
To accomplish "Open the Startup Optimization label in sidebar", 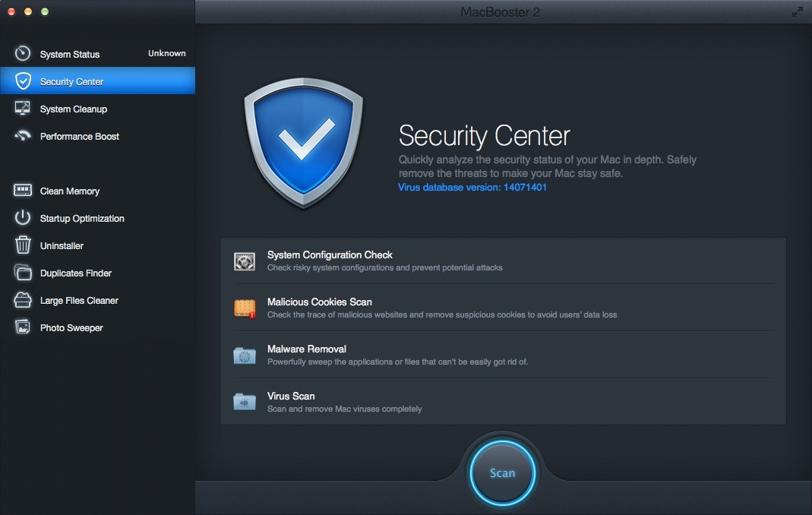I will 82,219.
